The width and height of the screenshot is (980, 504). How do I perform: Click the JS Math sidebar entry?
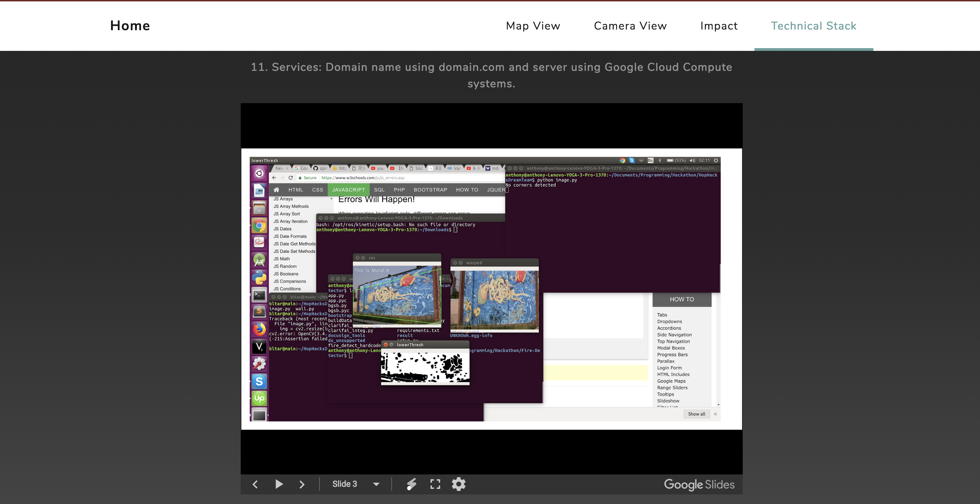point(282,259)
